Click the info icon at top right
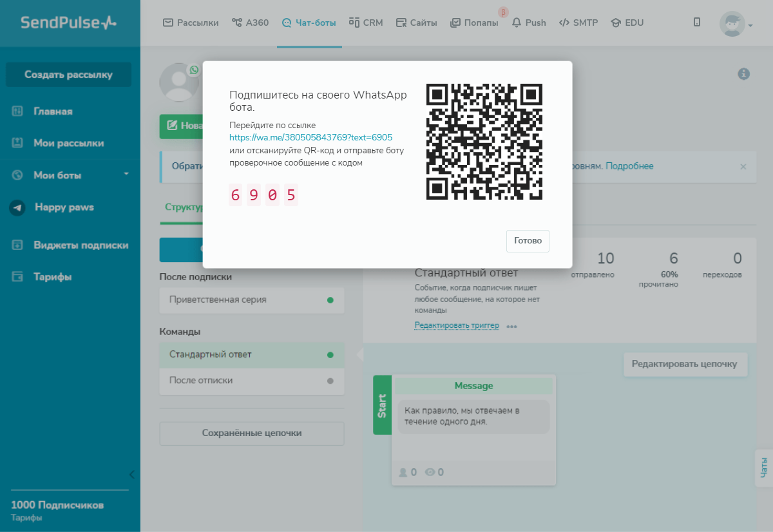Screen dimensions: 773x532 (x=745, y=73)
